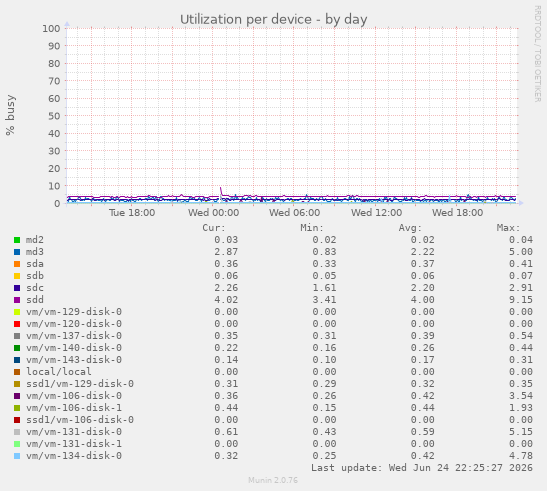Image resolution: width=547 pixels, height=491 pixels.
Task: Click md3 average value 2.22
Action: click(422, 252)
